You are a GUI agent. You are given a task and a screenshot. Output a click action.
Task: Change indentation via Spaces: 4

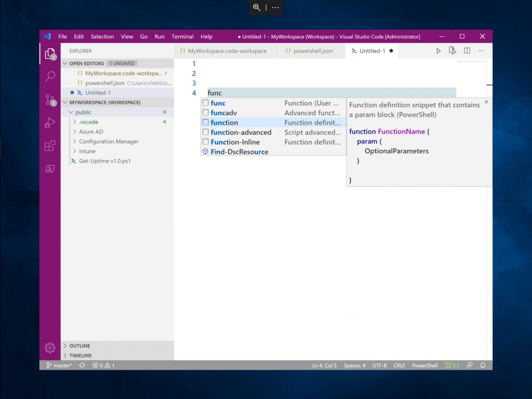click(354, 365)
